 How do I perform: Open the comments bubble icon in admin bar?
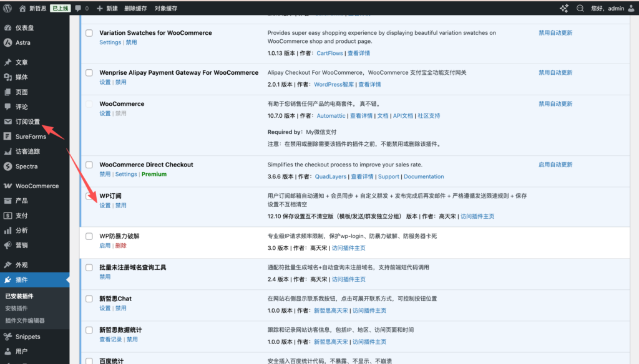coord(78,9)
